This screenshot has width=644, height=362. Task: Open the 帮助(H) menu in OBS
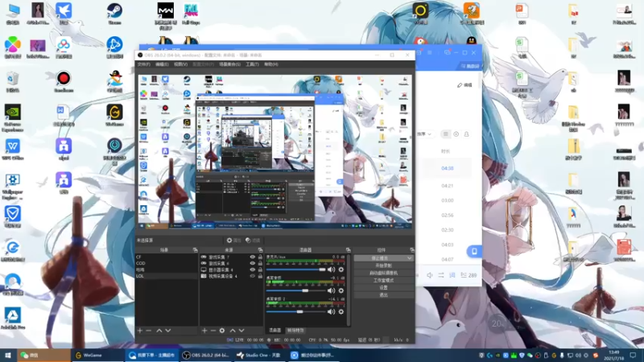[x=271, y=64]
